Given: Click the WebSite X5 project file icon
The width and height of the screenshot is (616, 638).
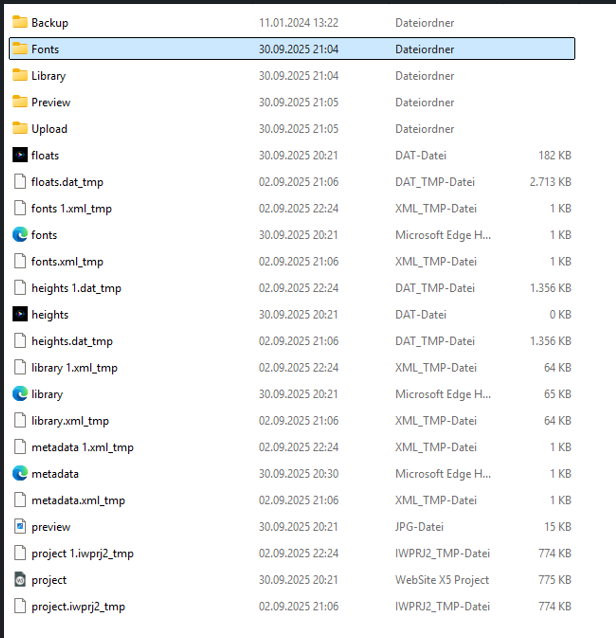Looking at the screenshot, I should (x=20, y=579).
